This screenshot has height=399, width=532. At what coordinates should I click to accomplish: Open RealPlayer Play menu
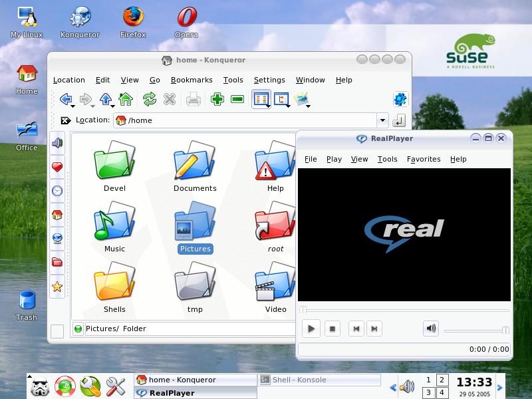point(334,159)
